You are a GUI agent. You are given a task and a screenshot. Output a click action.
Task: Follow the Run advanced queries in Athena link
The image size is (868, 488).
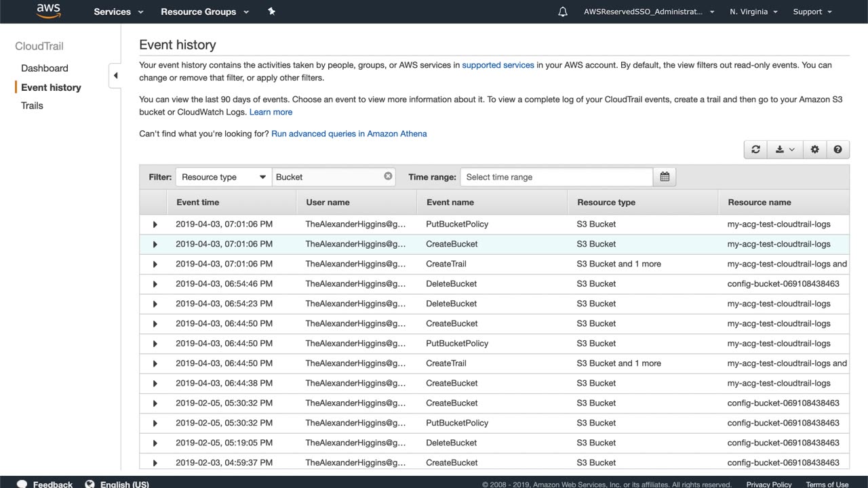[349, 134]
